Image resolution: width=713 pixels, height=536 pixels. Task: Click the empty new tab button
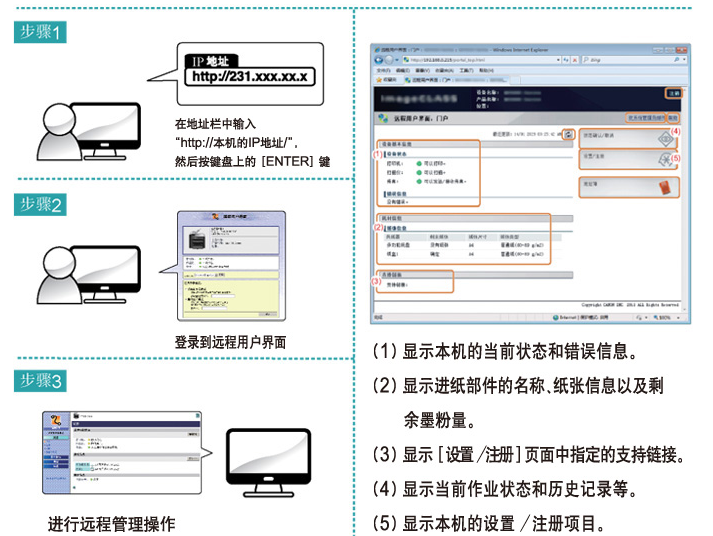(516, 80)
